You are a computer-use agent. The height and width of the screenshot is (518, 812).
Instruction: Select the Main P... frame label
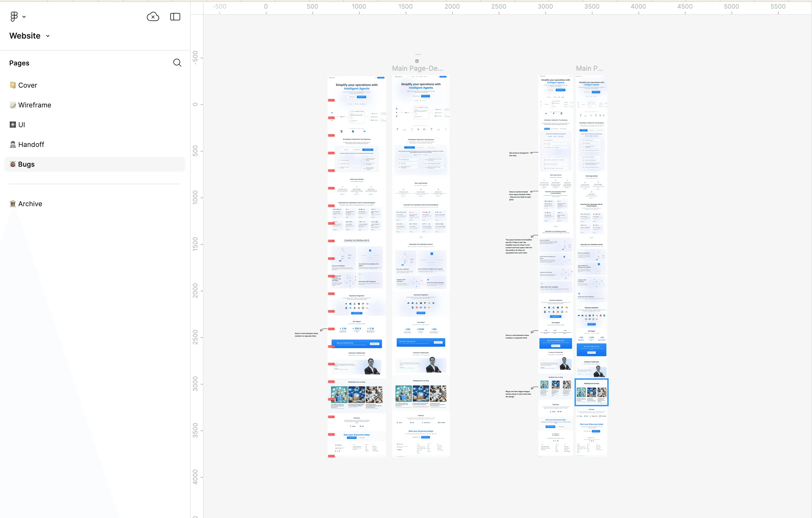point(589,68)
